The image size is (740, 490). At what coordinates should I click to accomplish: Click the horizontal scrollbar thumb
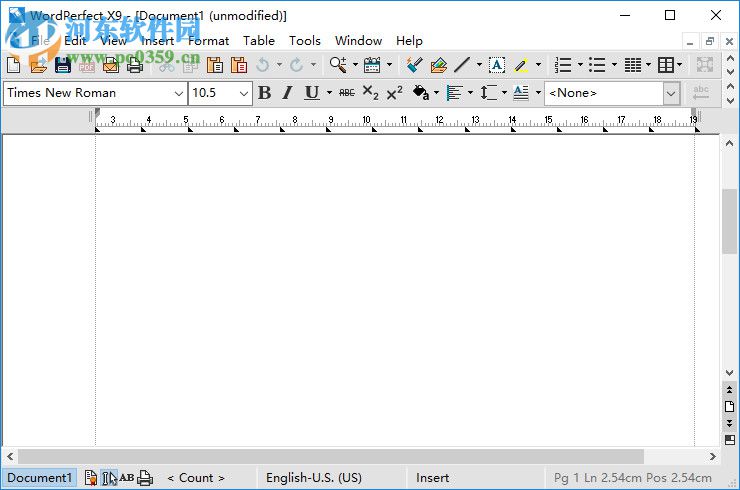(x=331, y=456)
